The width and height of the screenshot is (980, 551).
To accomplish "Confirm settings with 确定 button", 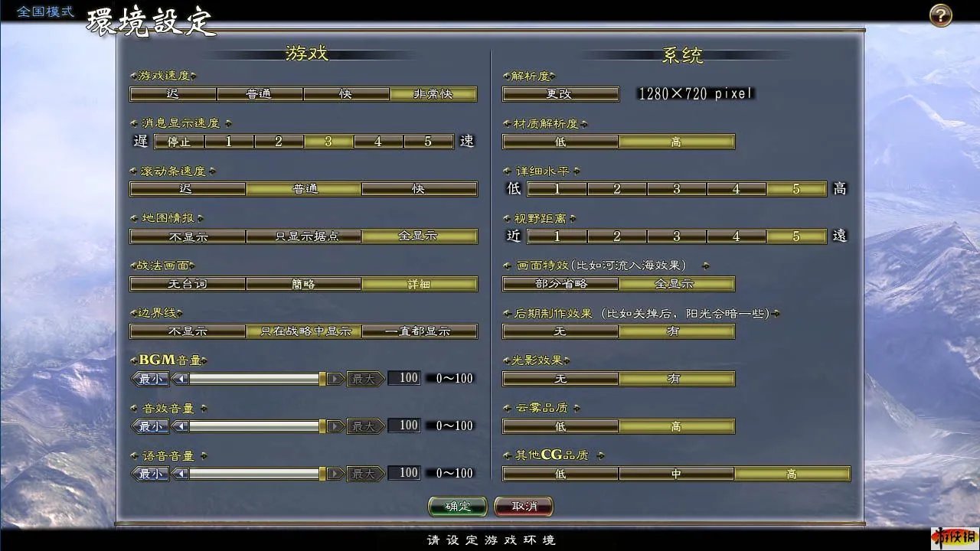I will pos(458,507).
